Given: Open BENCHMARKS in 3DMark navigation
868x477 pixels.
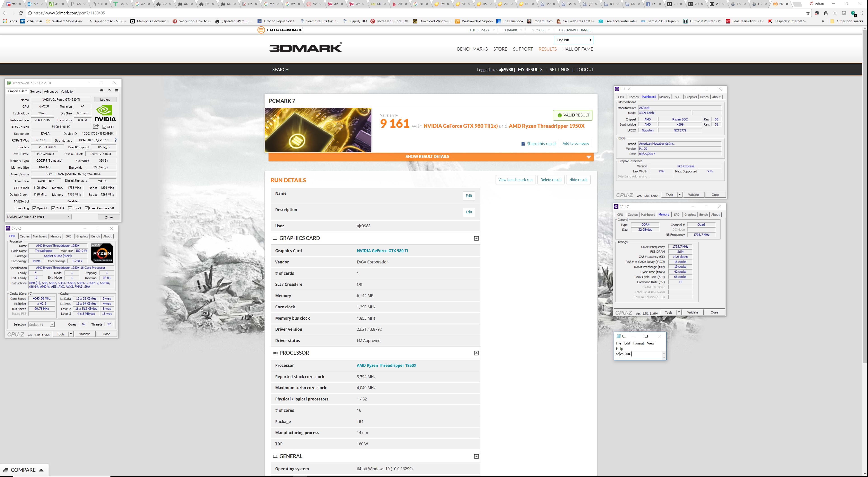Looking at the screenshot, I should [472, 49].
